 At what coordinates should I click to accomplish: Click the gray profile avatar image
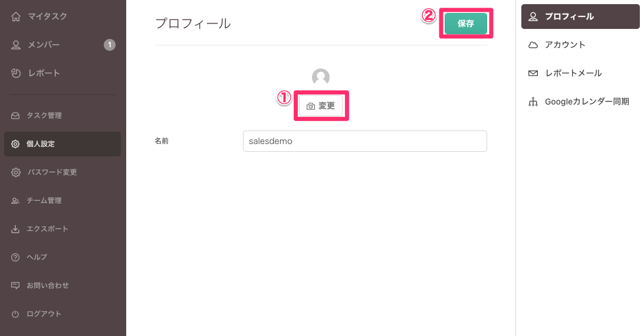click(321, 77)
